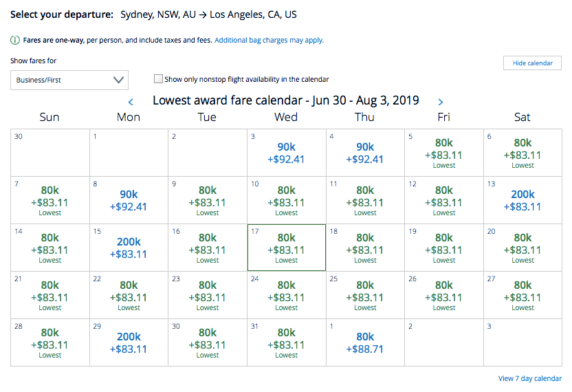The height and width of the screenshot is (392, 572).
Task: Select July 3 90k fare
Action: [286, 153]
